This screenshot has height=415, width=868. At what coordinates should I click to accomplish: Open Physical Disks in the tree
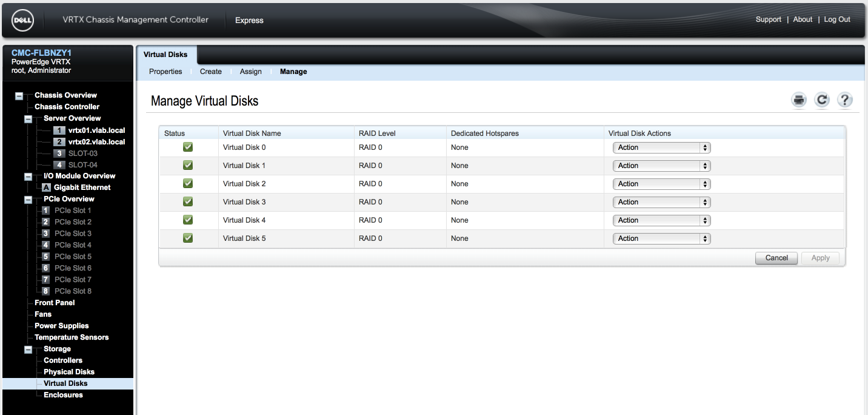69,372
